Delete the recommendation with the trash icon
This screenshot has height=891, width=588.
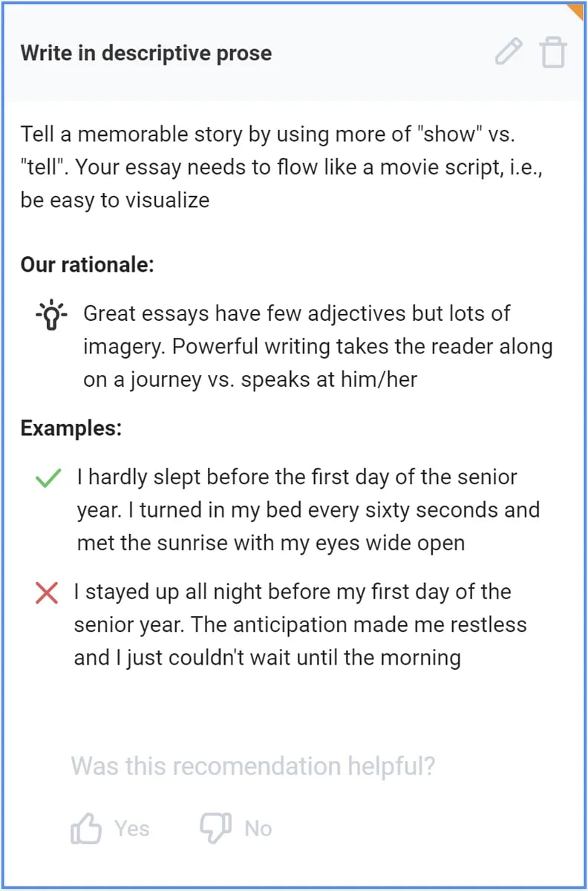553,53
